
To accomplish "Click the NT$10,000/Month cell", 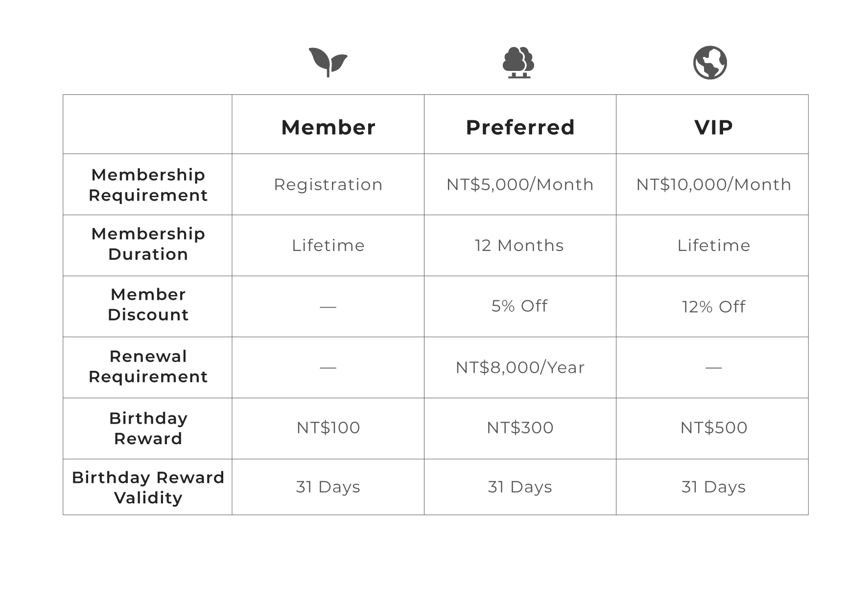I will [x=713, y=184].
